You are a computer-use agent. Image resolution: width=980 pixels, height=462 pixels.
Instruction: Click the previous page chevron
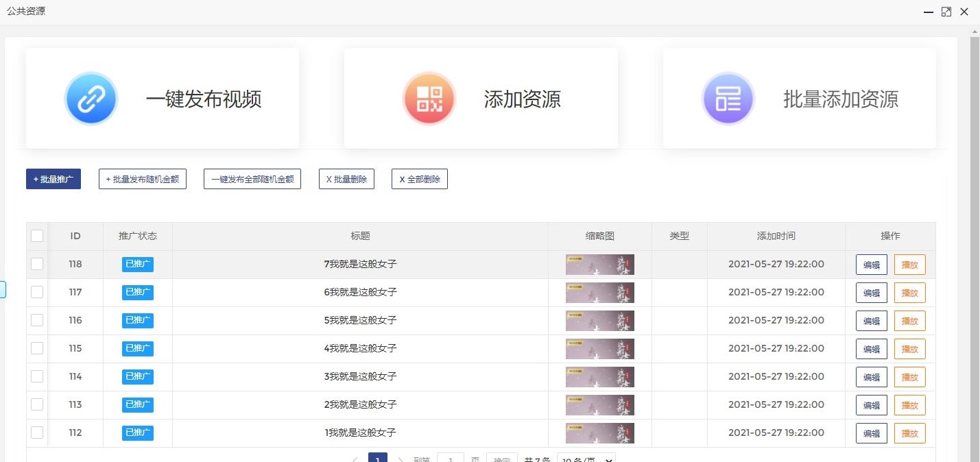click(355, 459)
